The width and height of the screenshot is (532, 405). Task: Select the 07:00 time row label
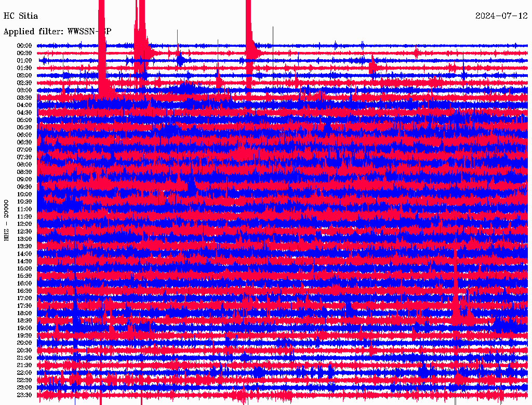coord(24,150)
